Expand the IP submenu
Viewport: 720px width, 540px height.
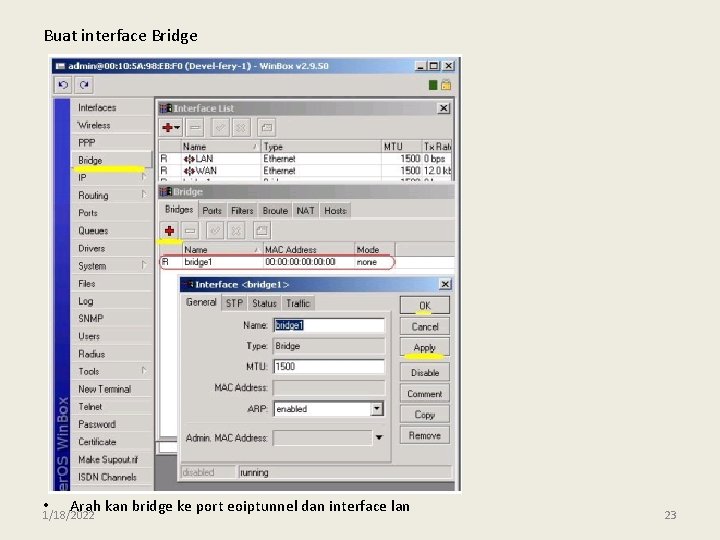144,177
